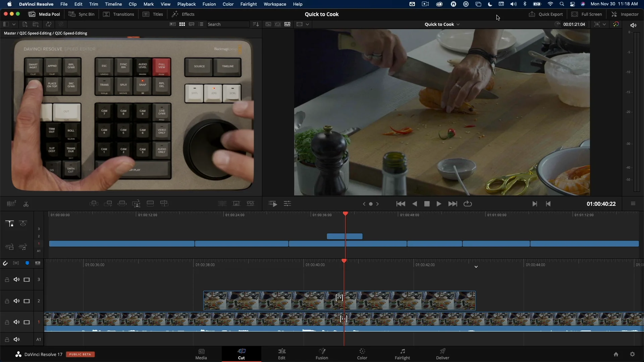
Task: Open the Transitions panel
Action: 118,14
